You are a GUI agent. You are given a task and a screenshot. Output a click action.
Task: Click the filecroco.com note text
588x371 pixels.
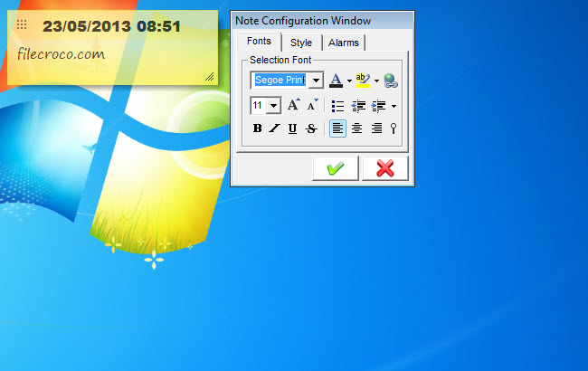point(62,54)
